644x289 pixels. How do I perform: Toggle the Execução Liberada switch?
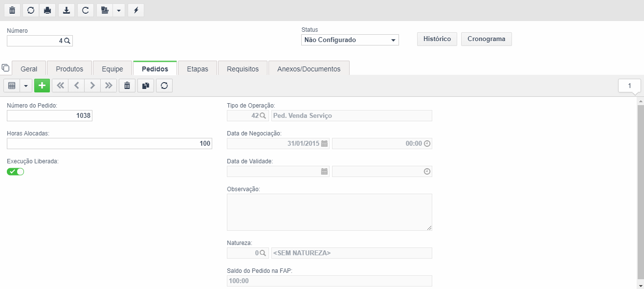click(16, 172)
